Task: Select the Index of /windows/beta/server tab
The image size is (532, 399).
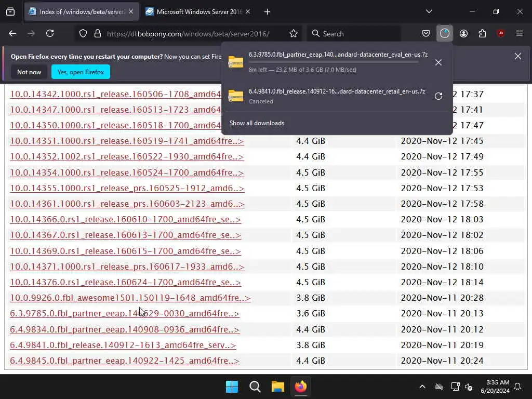Action: 82,12
